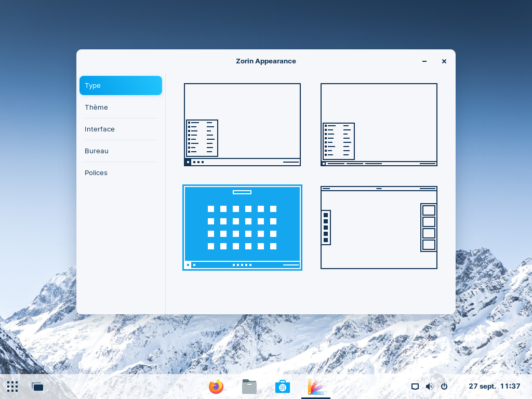Open the power menu tray icon
This screenshot has height=399, width=532.
coord(444,387)
